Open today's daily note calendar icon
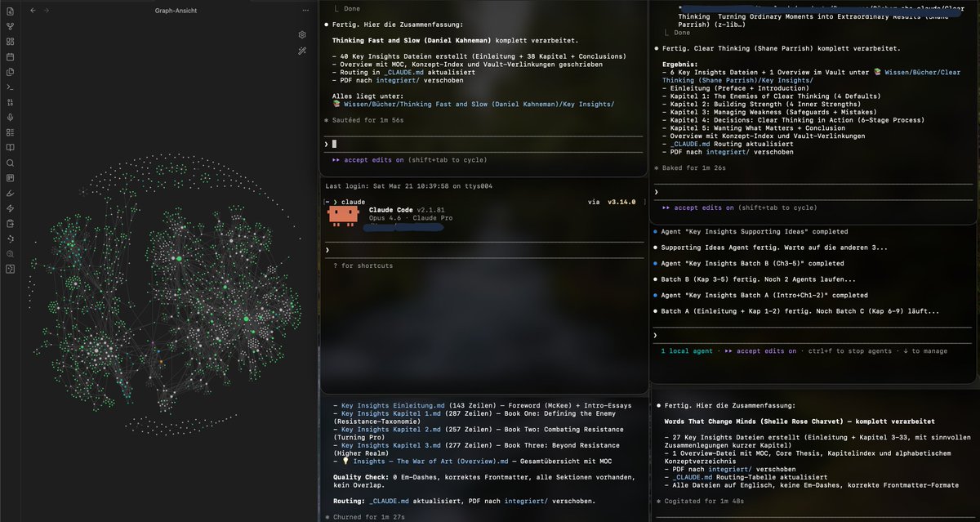980x522 pixels. point(10,56)
